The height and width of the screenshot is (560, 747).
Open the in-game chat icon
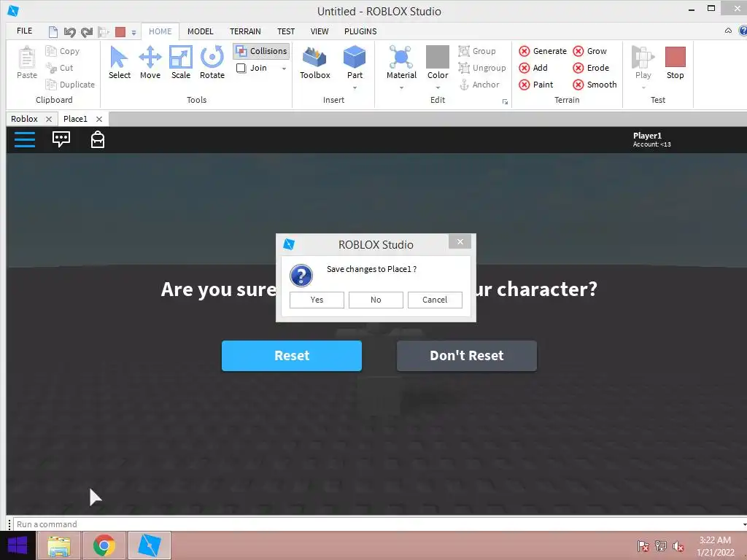coord(61,139)
